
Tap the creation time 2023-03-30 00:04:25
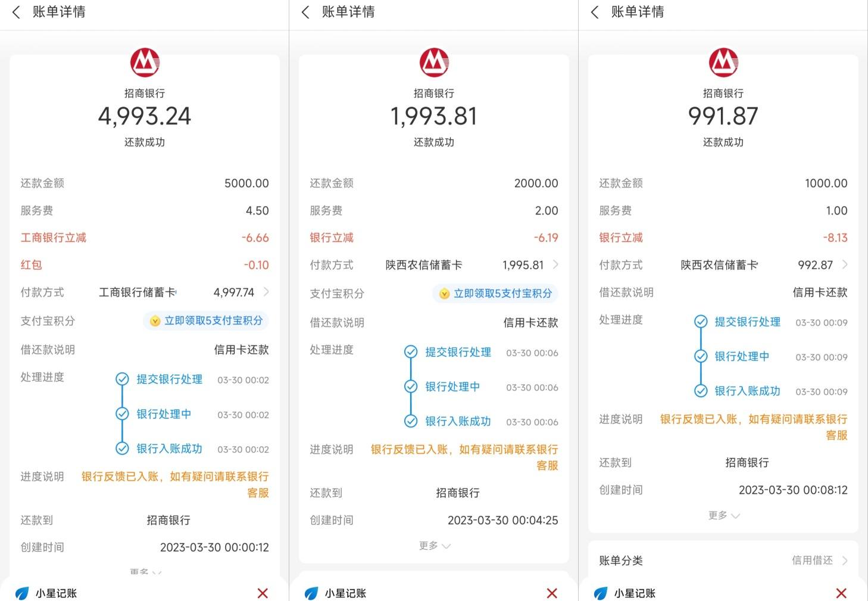503,520
